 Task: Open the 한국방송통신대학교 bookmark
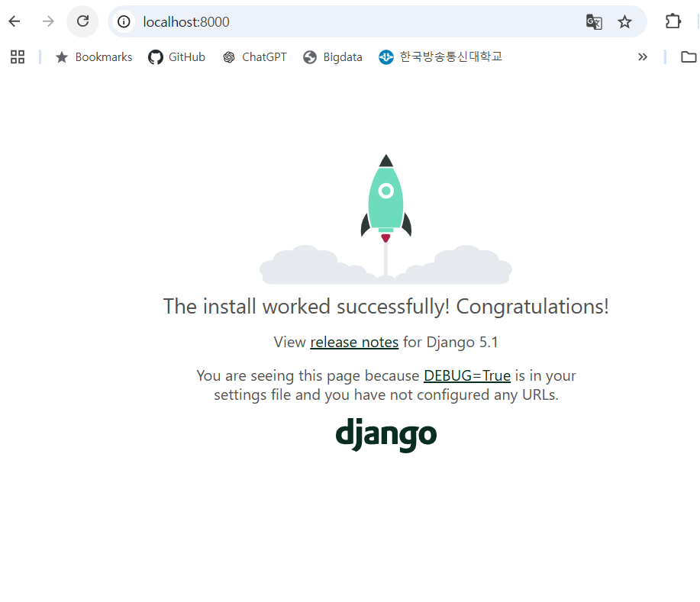(440, 57)
